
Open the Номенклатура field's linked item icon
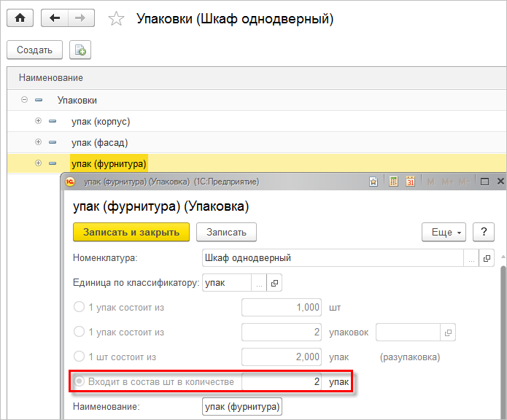(x=487, y=258)
